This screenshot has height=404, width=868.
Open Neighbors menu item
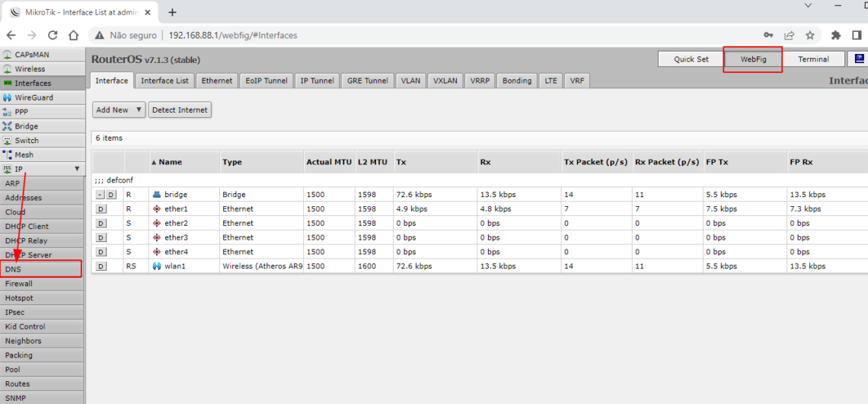[x=42, y=341]
